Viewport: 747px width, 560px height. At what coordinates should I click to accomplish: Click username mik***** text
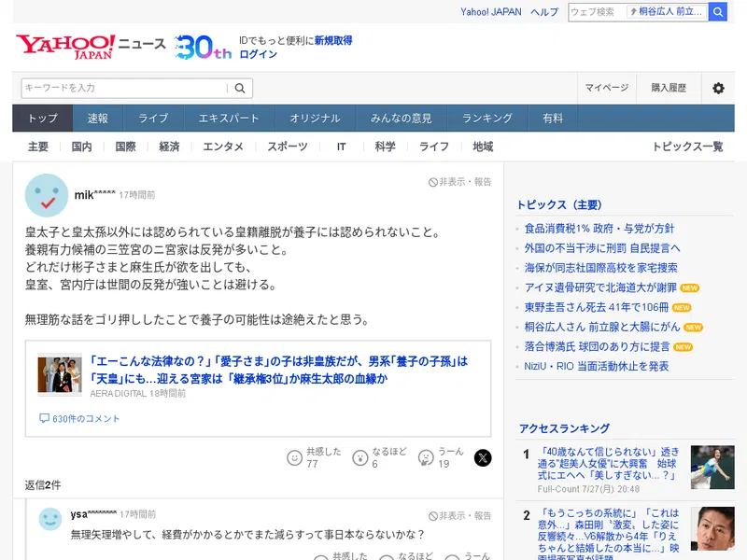(x=95, y=194)
